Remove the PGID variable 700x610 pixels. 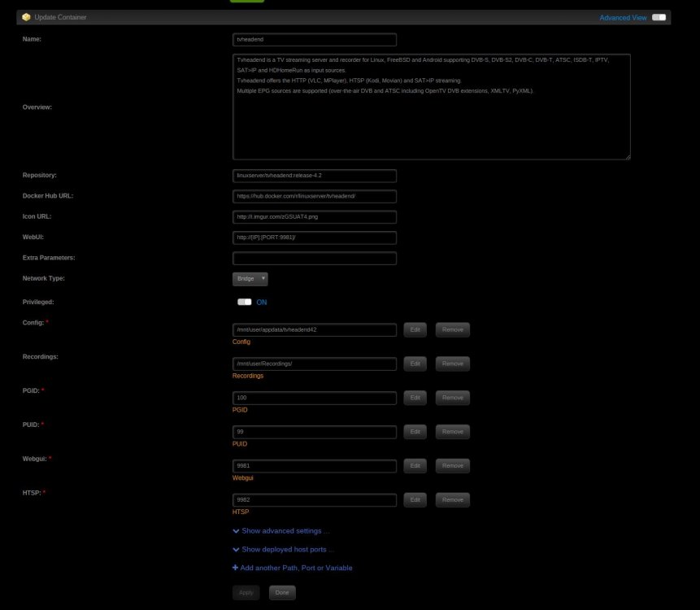click(x=453, y=398)
